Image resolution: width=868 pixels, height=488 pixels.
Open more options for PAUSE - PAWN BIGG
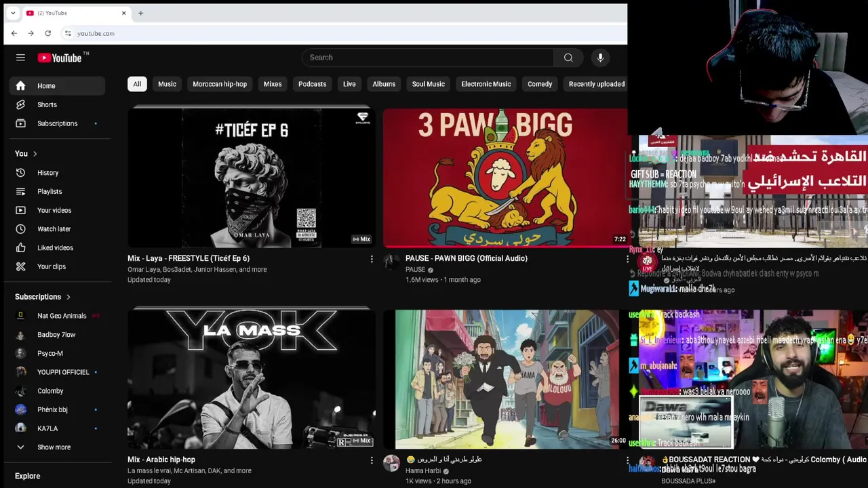coord(627,259)
